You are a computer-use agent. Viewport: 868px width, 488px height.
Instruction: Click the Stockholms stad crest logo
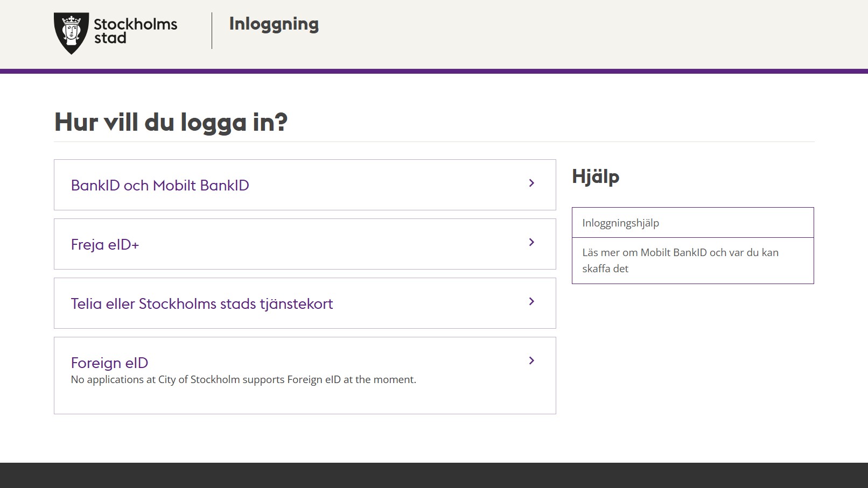pos(71,33)
